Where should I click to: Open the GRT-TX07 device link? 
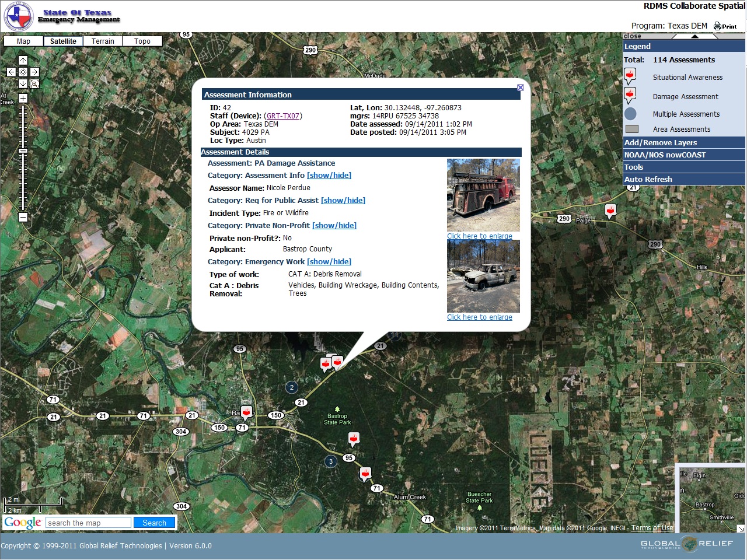pos(283,116)
